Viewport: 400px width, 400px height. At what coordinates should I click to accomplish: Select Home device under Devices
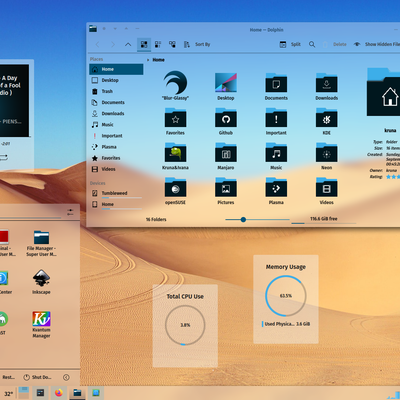(116, 205)
